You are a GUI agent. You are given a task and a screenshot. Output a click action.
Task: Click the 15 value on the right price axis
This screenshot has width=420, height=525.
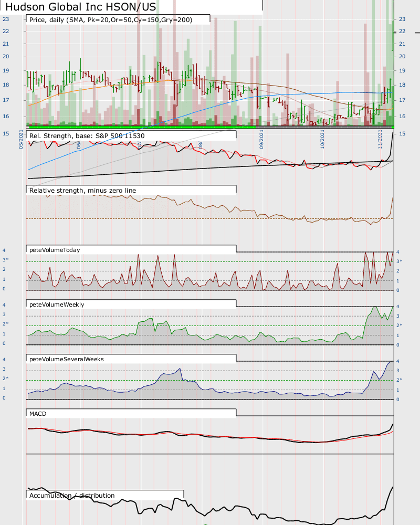coord(402,133)
